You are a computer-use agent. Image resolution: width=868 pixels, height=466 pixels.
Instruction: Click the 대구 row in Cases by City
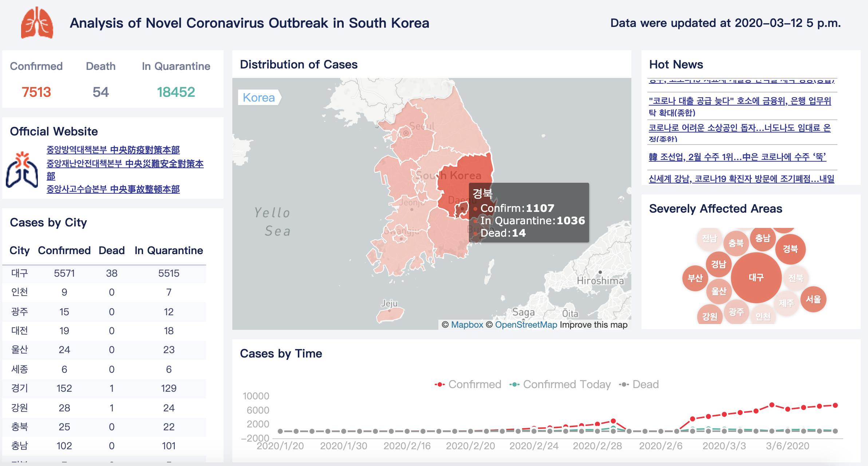pyautogui.click(x=104, y=273)
